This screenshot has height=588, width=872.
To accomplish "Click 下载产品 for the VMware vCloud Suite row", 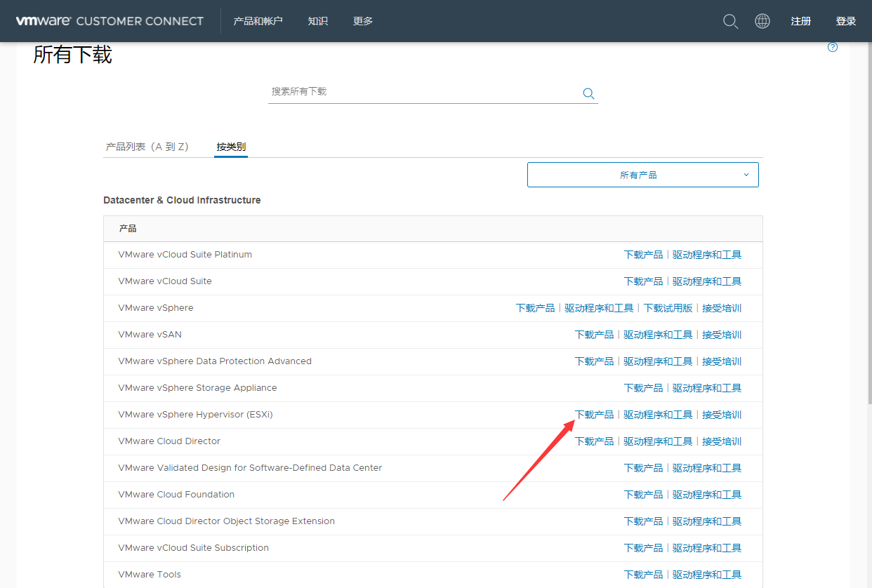I will (x=643, y=281).
